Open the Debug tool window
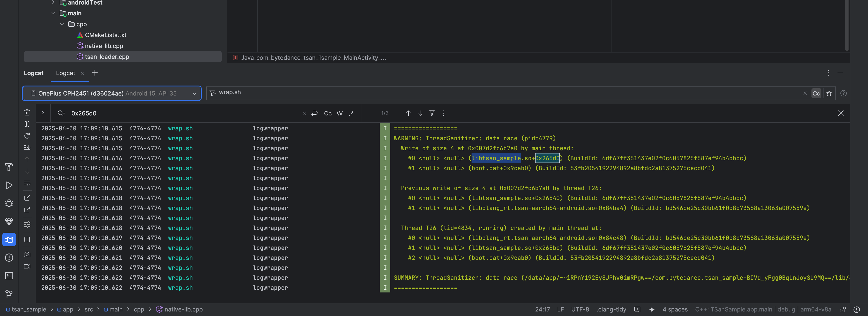868x316 pixels. pos(9,203)
